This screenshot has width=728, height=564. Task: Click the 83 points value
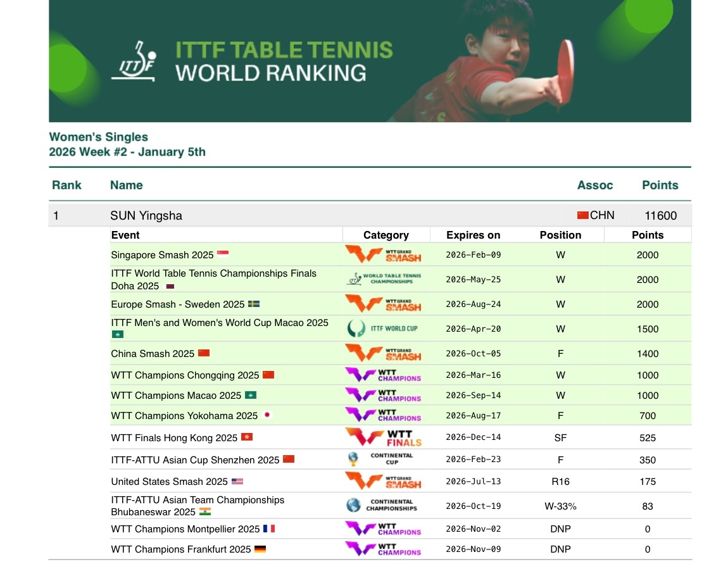(648, 506)
